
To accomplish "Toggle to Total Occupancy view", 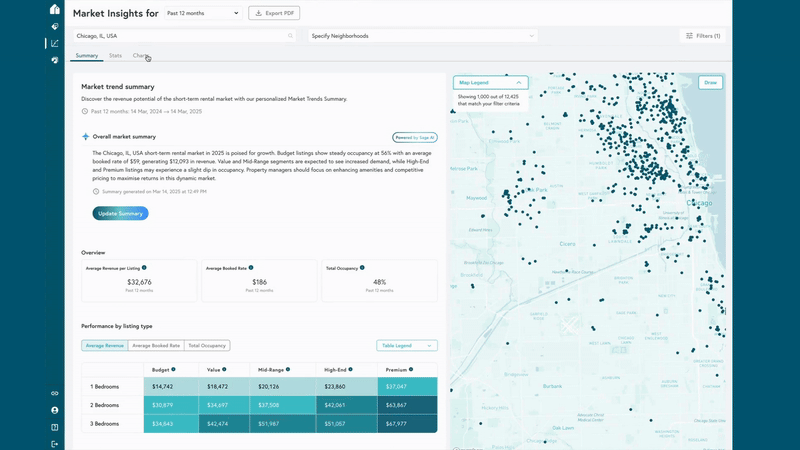I will (x=207, y=345).
